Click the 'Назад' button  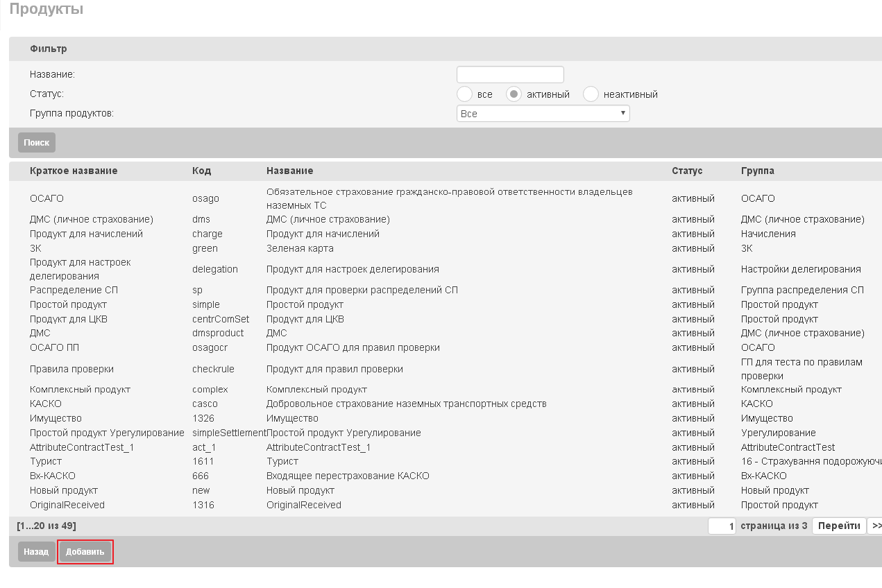(x=36, y=552)
